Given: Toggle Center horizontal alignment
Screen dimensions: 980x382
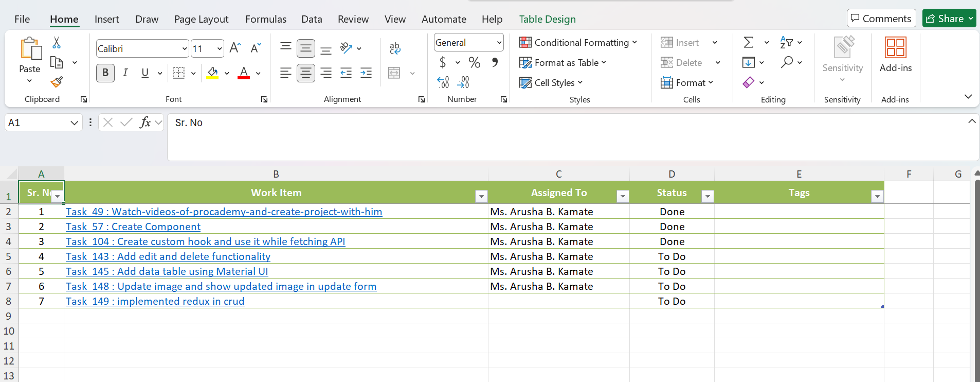Looking at the screenshot, I should pos(306,73).
